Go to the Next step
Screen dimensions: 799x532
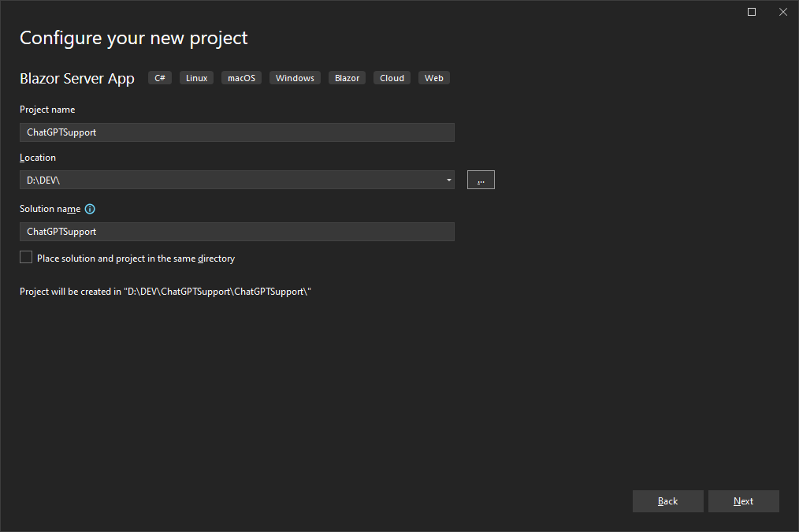pos(744,501)
